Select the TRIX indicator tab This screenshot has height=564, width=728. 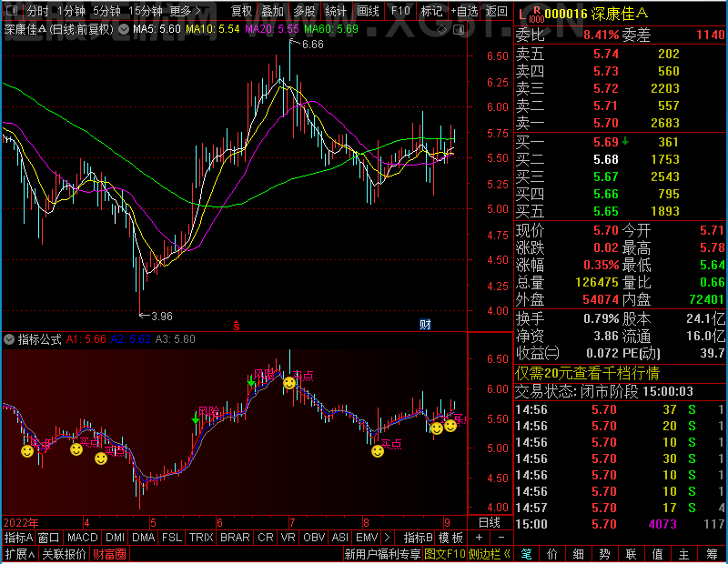pyautogui.click(x=201, y=538)
